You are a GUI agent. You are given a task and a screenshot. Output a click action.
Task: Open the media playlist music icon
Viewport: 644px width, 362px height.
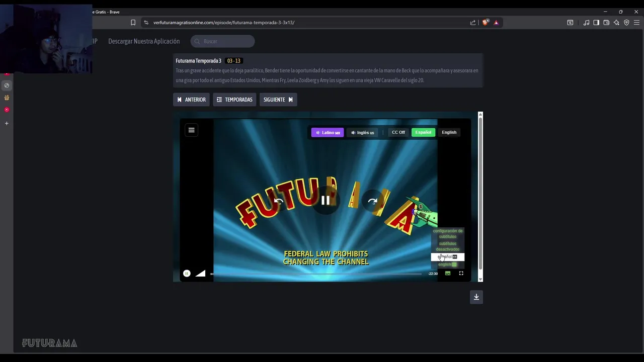[x=586, y=23]
